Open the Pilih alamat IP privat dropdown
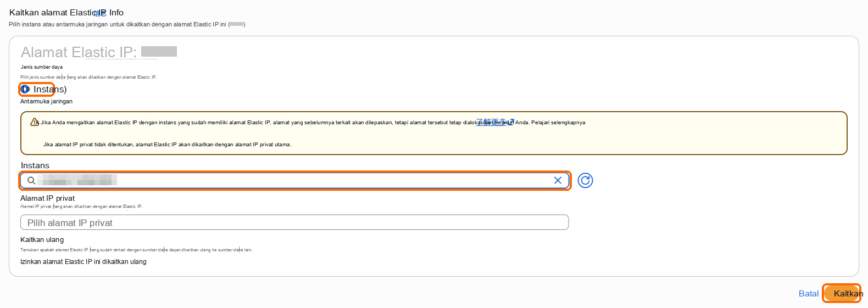Viewport: 868px width, 308px height. click(x=294, y=222)
